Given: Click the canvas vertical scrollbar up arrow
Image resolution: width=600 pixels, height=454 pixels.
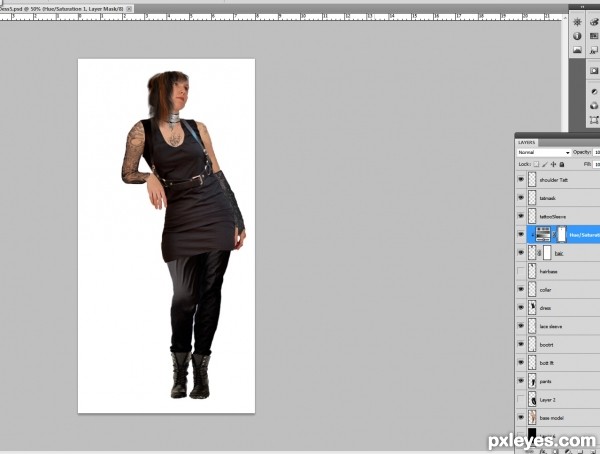Looking at the screenshot, I should point(564,18).
